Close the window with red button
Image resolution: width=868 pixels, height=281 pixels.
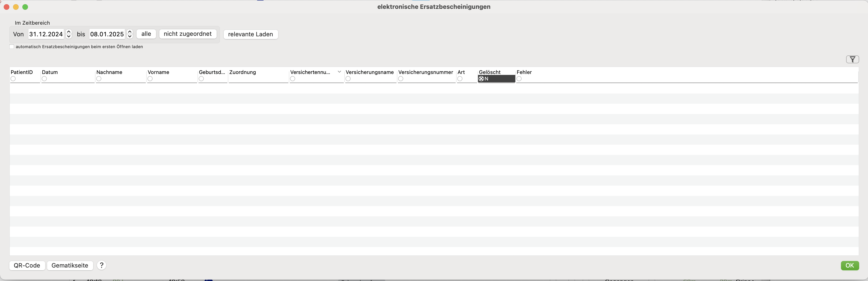[x=6, y=7]
